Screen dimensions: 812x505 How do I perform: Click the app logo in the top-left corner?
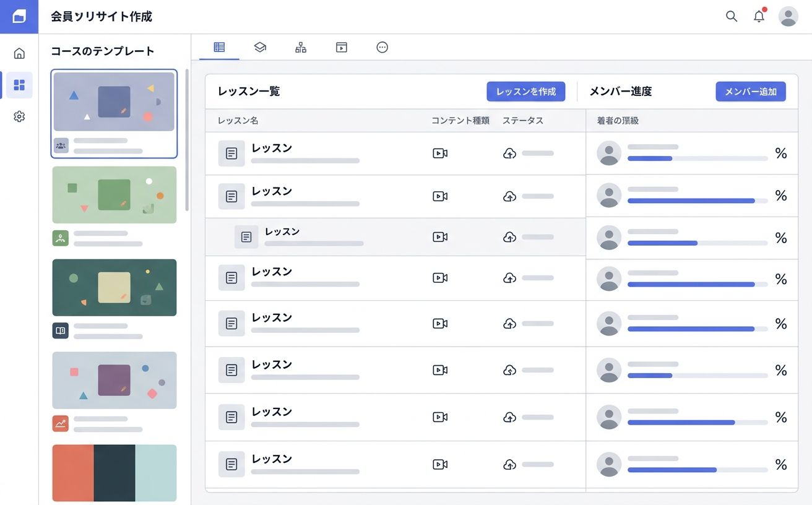(x=19, y=17)
